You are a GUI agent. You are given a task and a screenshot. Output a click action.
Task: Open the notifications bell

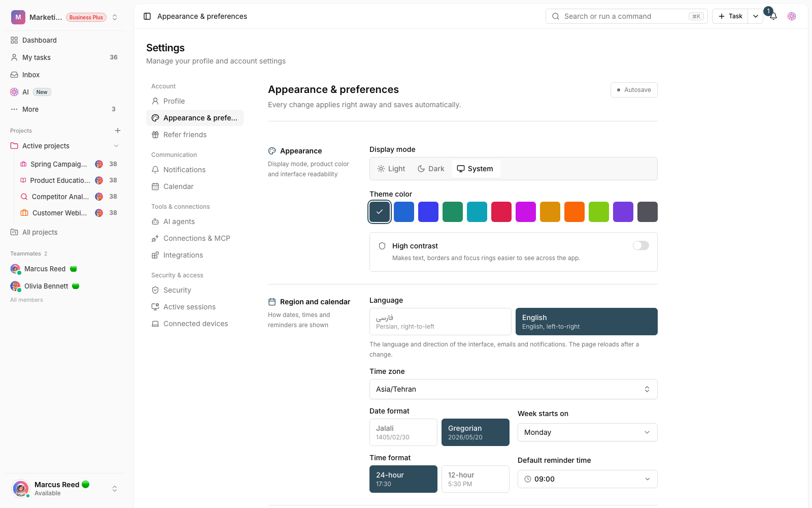click(x=773, y=16)
